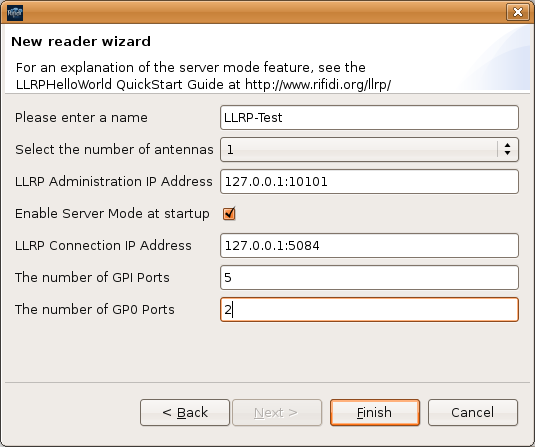The height and width of the screenshot is (447, 535).
Task: Click the LLRP Connection IP Address field
Action: pyautogui.click(x=370, y=245)
